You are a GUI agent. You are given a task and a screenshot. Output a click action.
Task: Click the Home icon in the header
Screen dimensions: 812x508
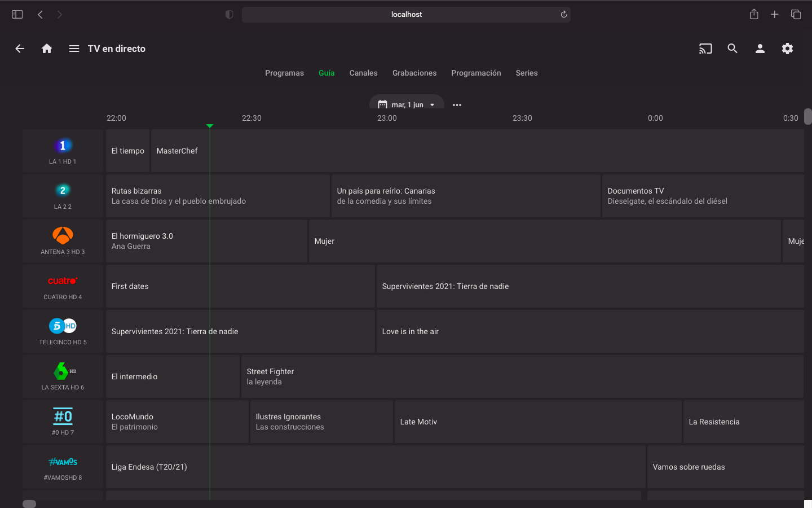[47, 49]
